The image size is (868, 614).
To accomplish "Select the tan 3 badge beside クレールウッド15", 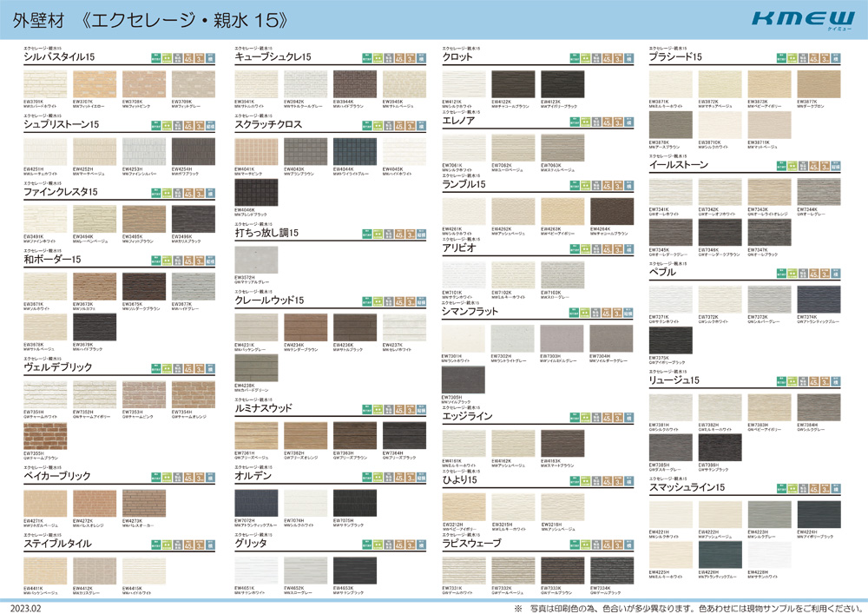I will coord(411,301).
